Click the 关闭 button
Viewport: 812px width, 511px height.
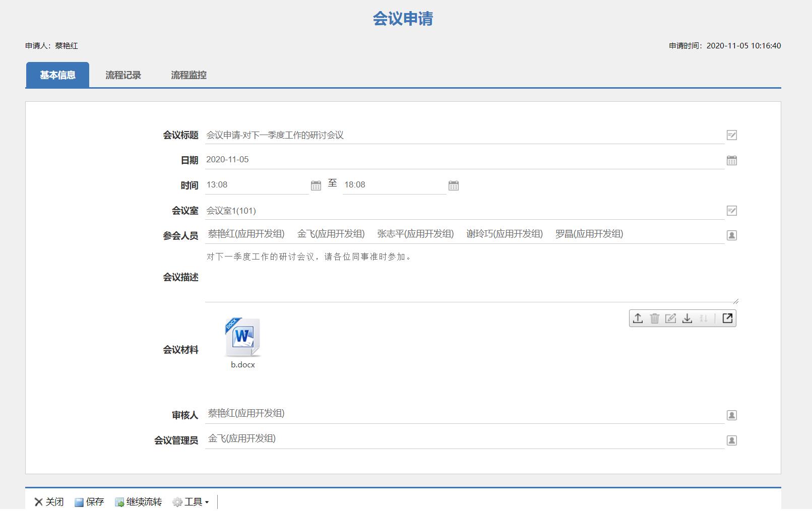[49, 502]
